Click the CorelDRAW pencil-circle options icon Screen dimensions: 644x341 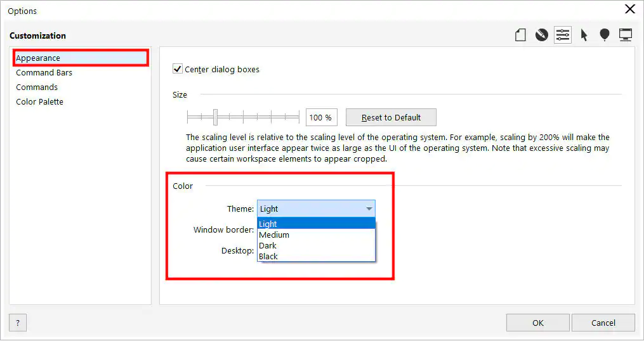[x=541, y=35]
